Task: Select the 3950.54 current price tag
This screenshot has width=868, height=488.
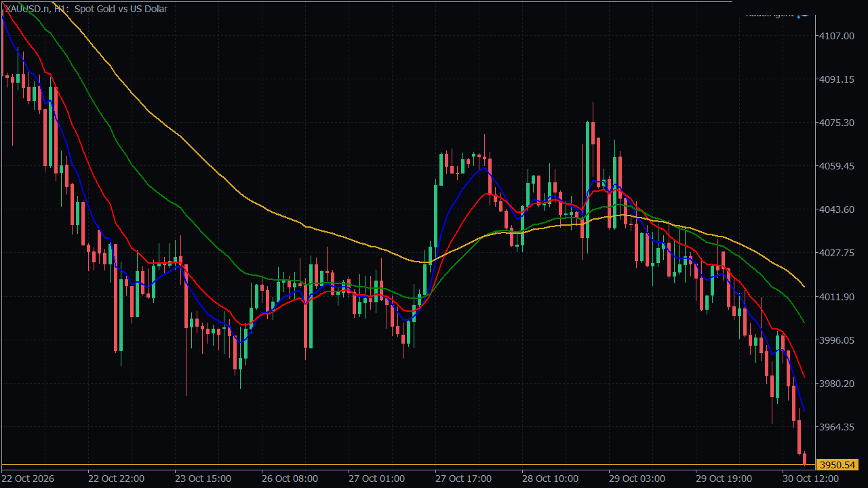Action: pos(838,465)
